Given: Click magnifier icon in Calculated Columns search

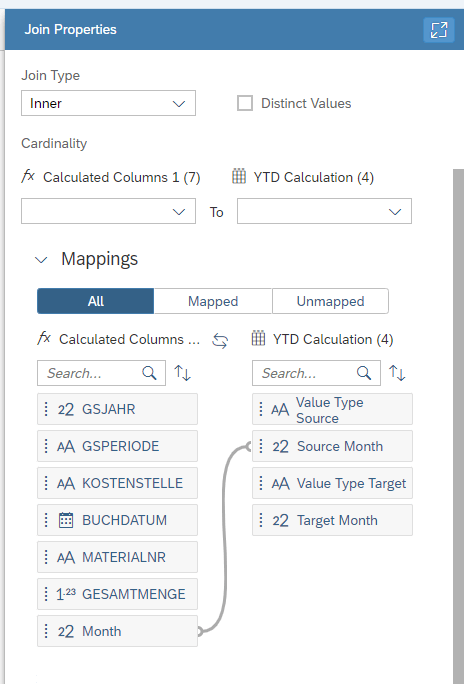Looking at the screenshot, I should point(150,373).
